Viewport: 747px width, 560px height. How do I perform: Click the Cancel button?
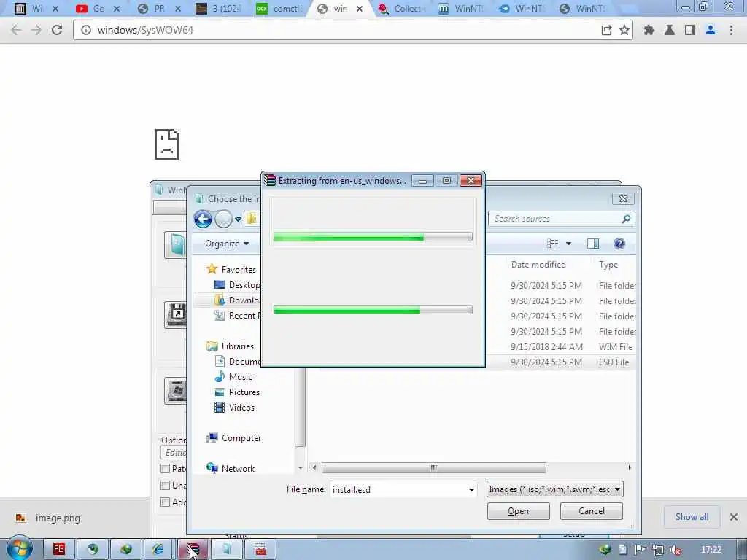[x=591, y=511]
